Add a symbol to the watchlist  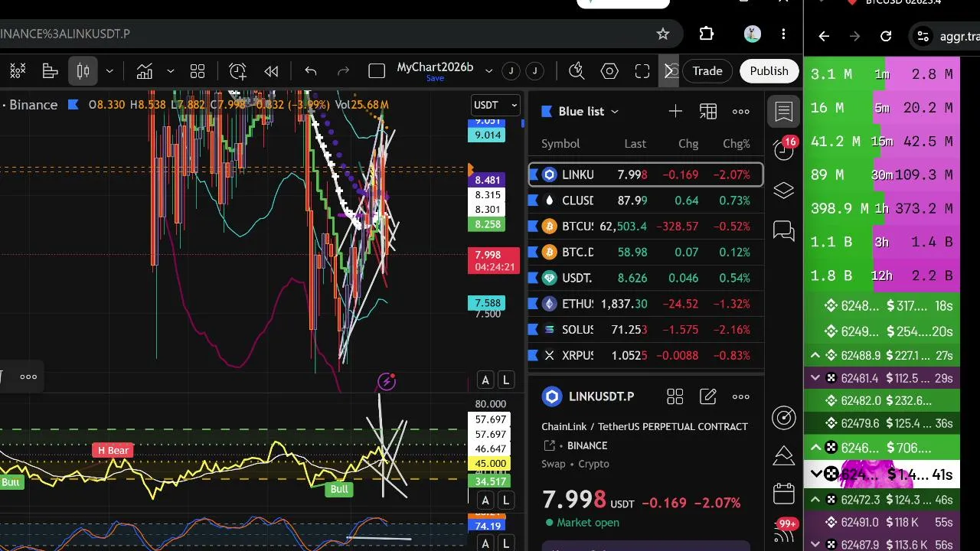(x=675, y=112)
